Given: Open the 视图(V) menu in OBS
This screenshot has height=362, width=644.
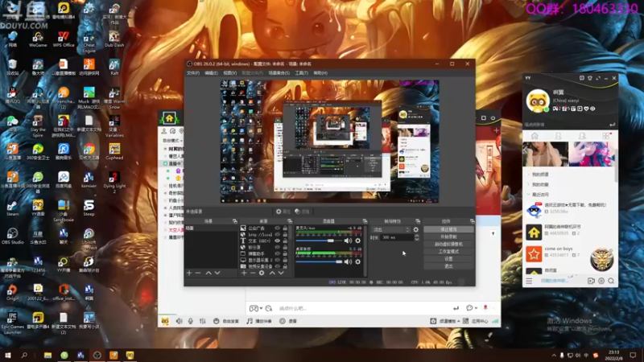Looking at the screenshot, I should tap(230, 73).
